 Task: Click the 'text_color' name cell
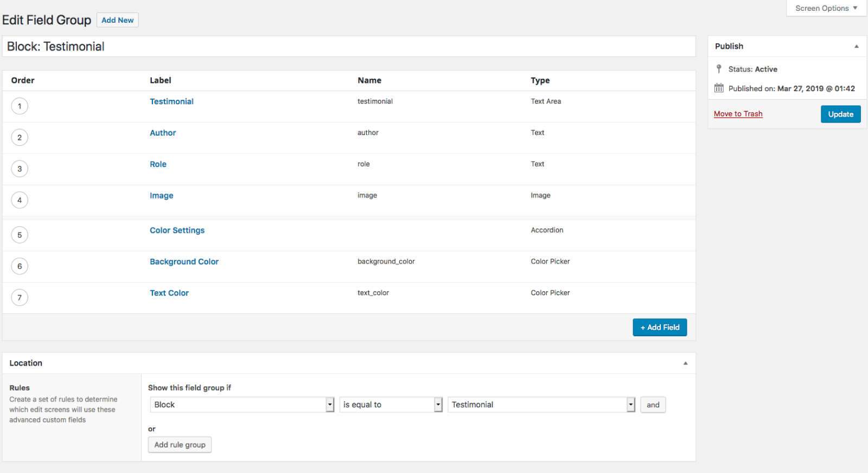[x=373, y=293]
